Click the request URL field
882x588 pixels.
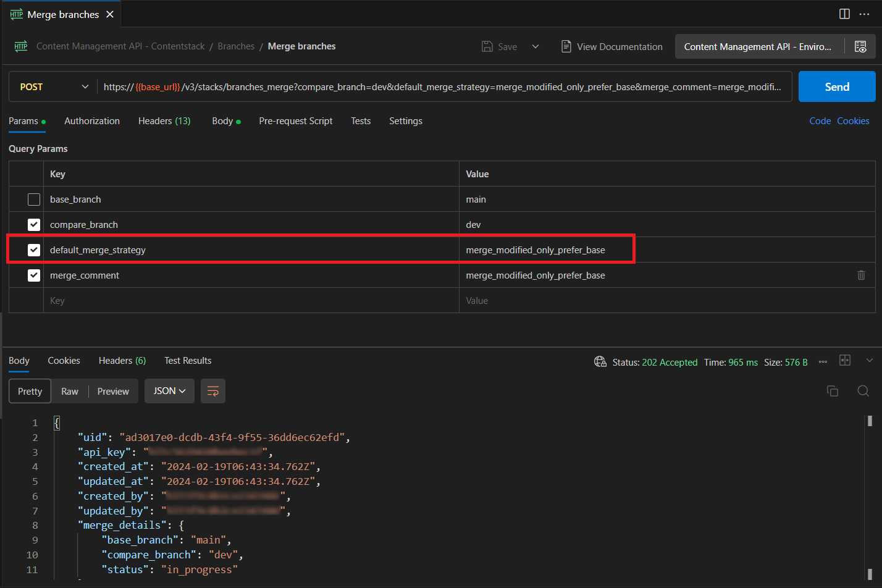pyautogui.click(x=443, y=87)
